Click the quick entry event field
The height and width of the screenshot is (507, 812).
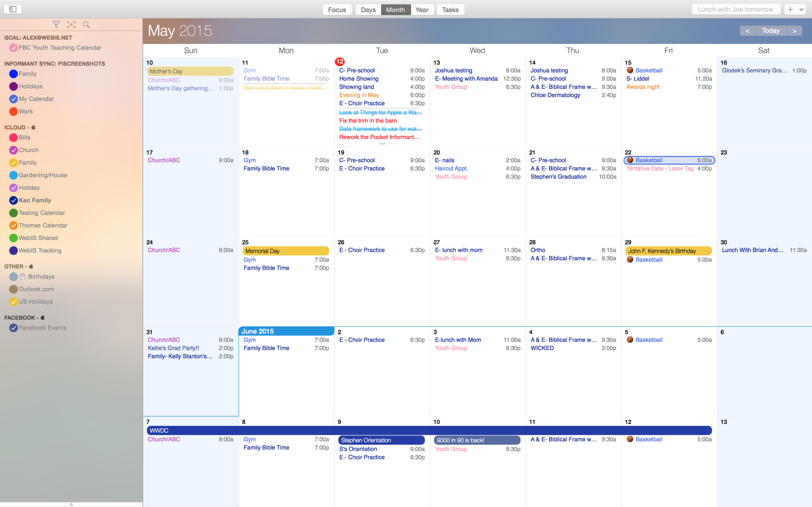(x=735, y=10)
